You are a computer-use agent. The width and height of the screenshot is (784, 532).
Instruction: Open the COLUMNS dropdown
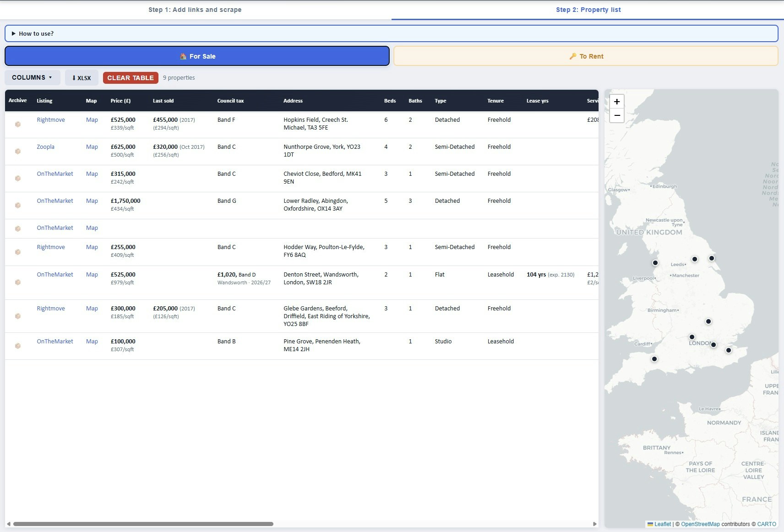coord(32,77)
